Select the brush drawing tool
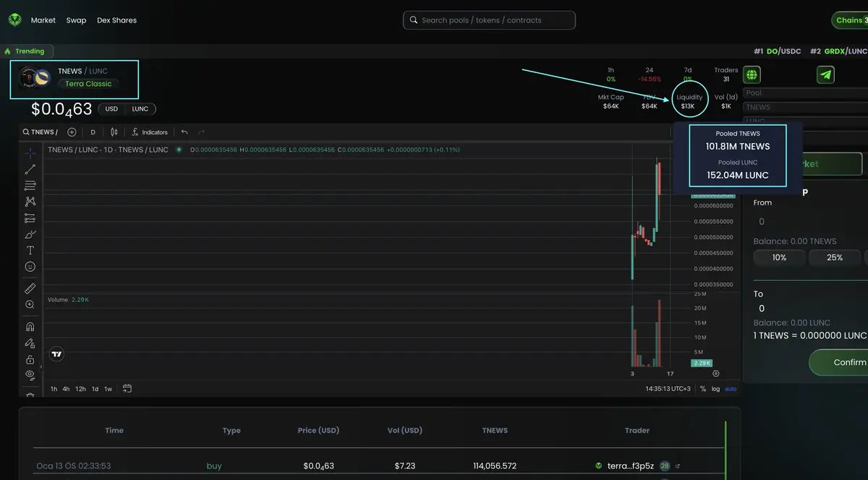 tap(30, 234)
